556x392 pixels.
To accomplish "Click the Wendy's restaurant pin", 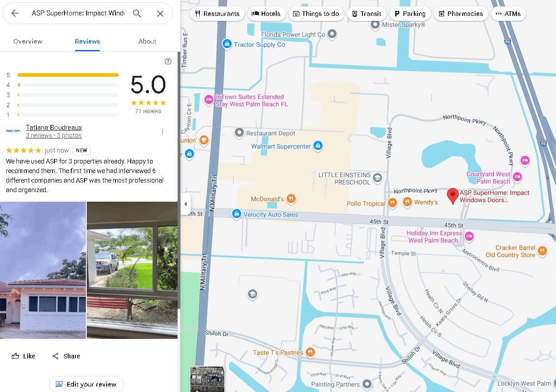I will point(407,202).
